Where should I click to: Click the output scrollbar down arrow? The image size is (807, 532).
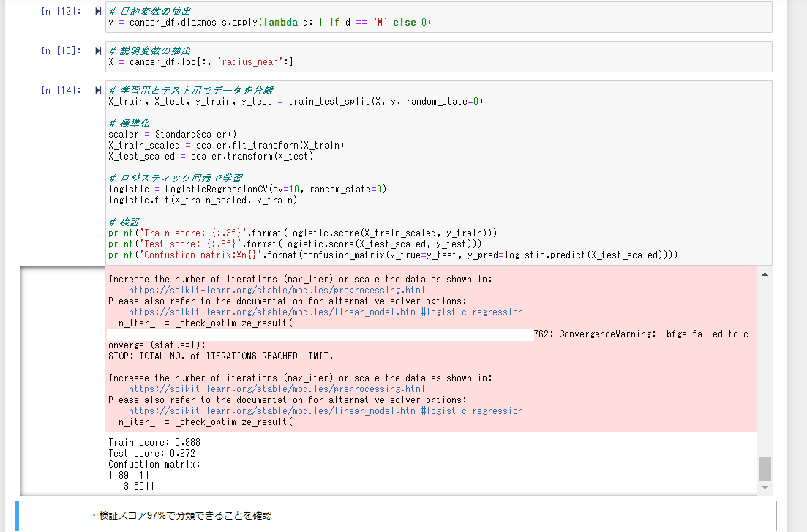point(765,487)
